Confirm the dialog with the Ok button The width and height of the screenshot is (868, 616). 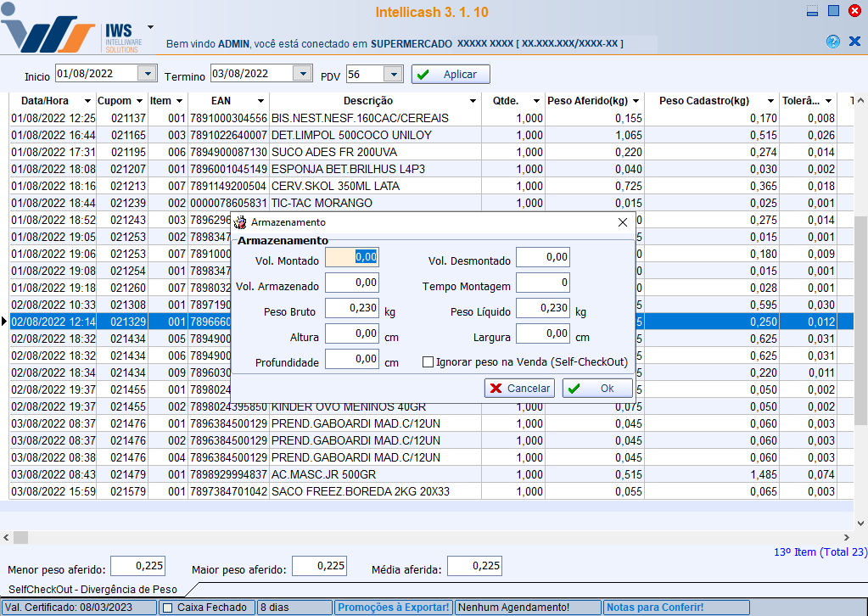coord(597,388)
